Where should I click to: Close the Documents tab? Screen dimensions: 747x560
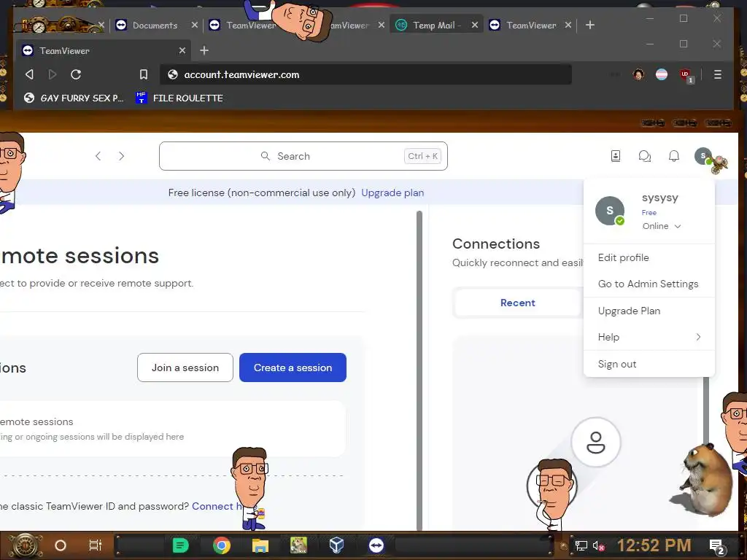[x=194, y=26]
